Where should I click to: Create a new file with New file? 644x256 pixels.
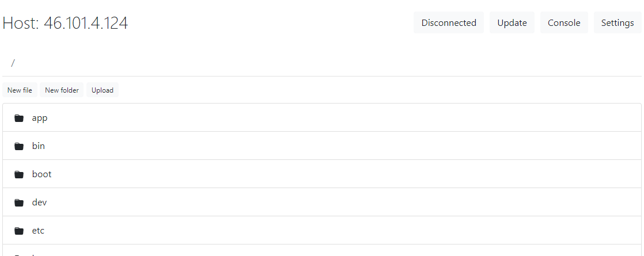point(20,90)
